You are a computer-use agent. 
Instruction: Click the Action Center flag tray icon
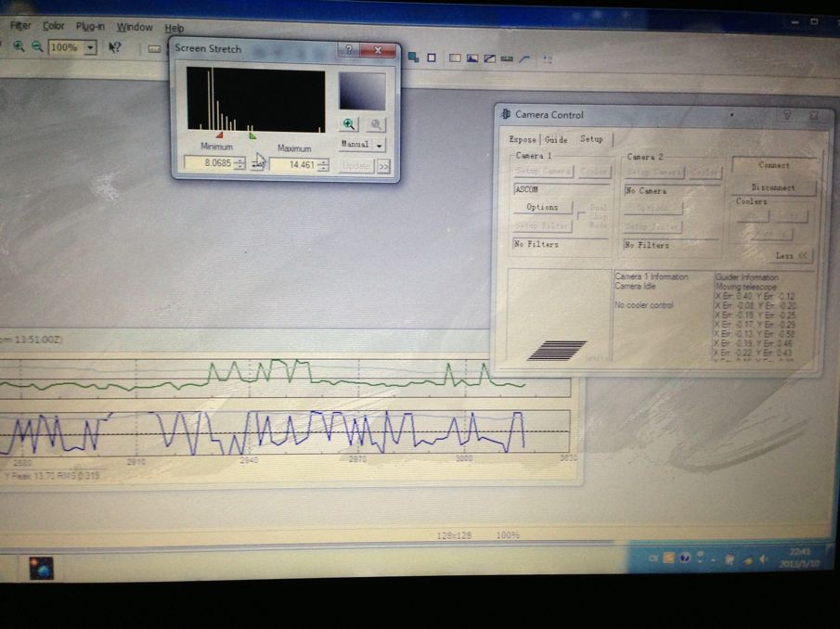(730, 559)
